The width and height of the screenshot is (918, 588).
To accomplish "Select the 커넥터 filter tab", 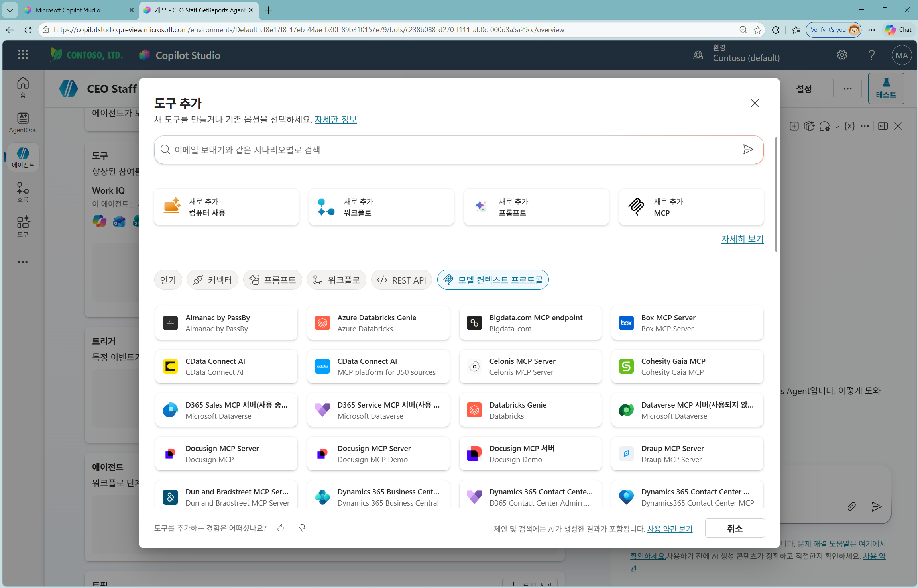I will click(x=212, y=280).
